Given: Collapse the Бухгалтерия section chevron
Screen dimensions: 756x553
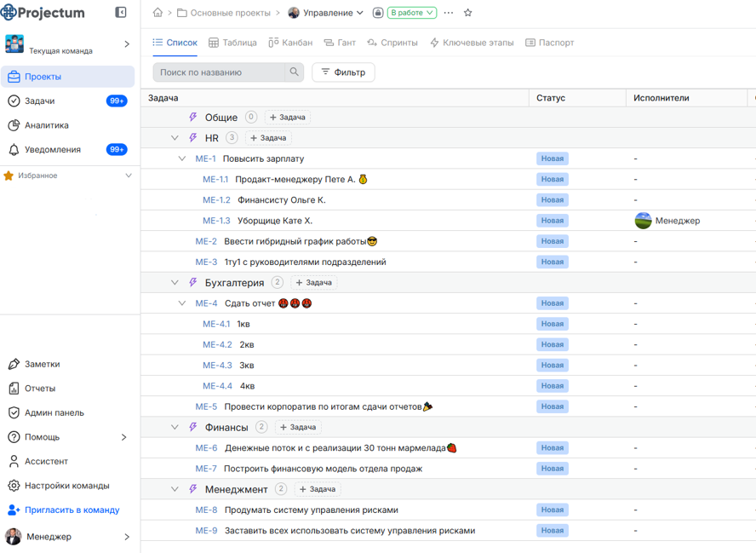Looking at the screenshot, I should (x=175, y=283).
